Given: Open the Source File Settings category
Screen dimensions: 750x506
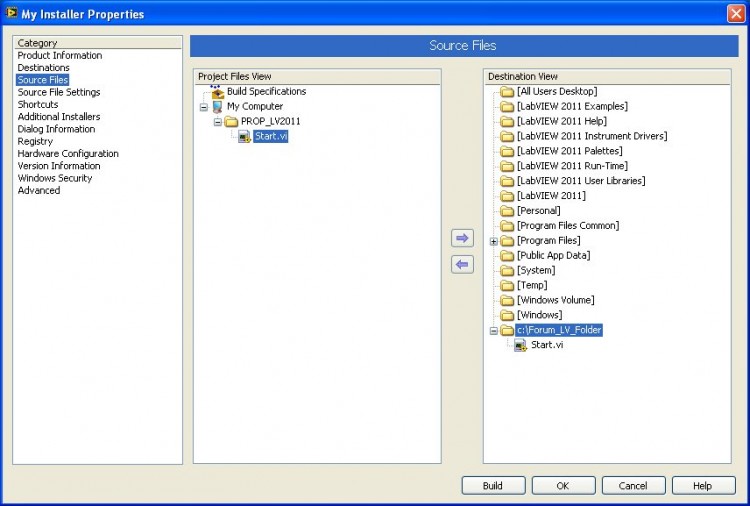Looking at the screenshot, I should [59, 92].
